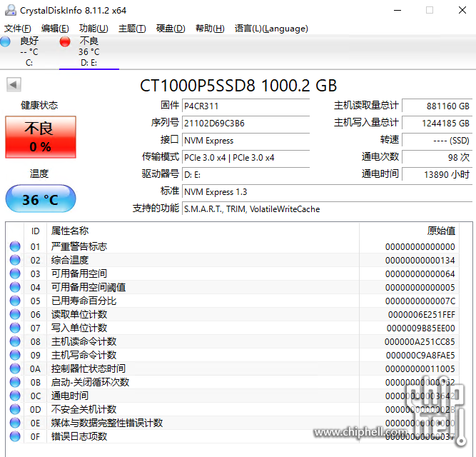The height and width of the screenshot is (457, 476).
Task: Click the disk model title CT1000P5SSD8 1000.2 GB
Action: tap(238, 85)
